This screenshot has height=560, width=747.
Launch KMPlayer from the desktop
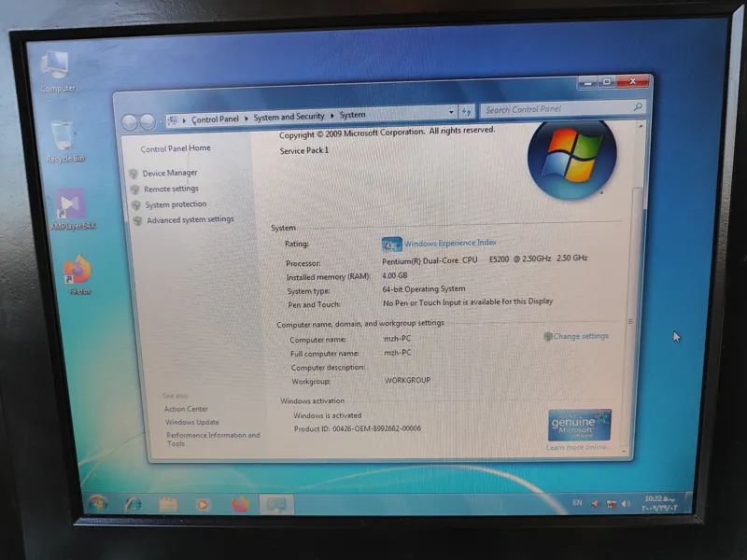(x=71, y=206)
